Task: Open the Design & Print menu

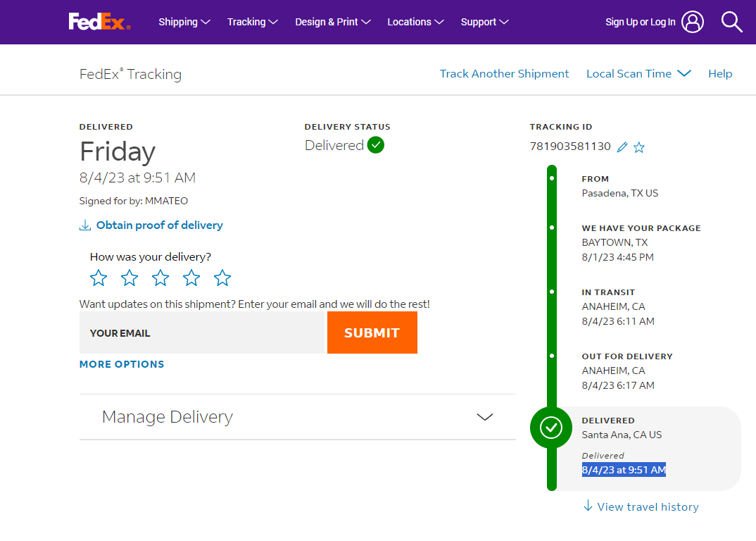Action: tap(333, 23)
